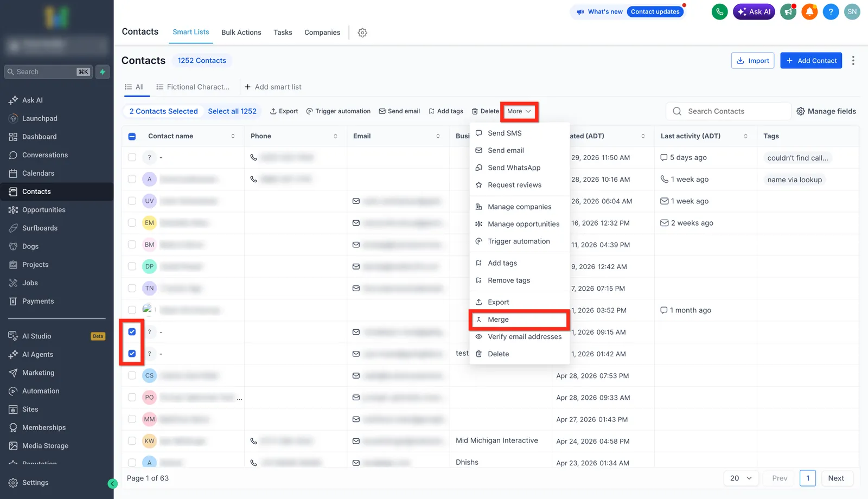The image size is (868, 499).
Task: Select the checkbox for contact MM
Action: [132, 419]
